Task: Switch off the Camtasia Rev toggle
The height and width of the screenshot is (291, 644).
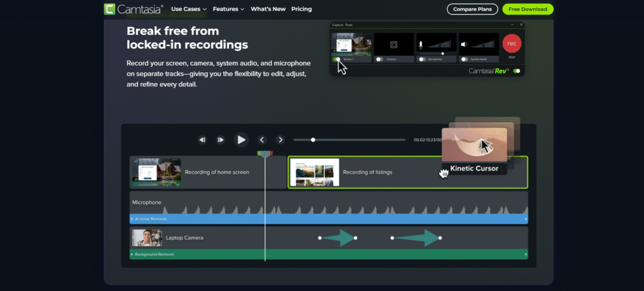Action: coord(517,71)
